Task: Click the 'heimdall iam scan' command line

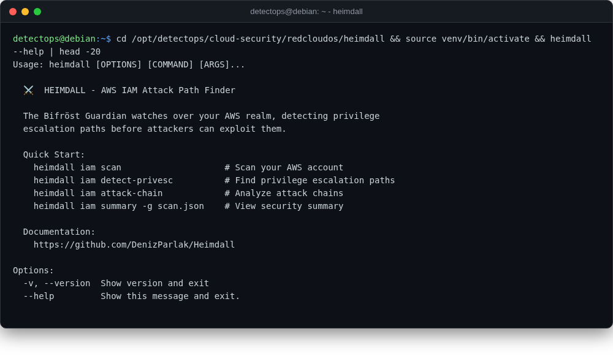Action: click(x=77, y=167)
